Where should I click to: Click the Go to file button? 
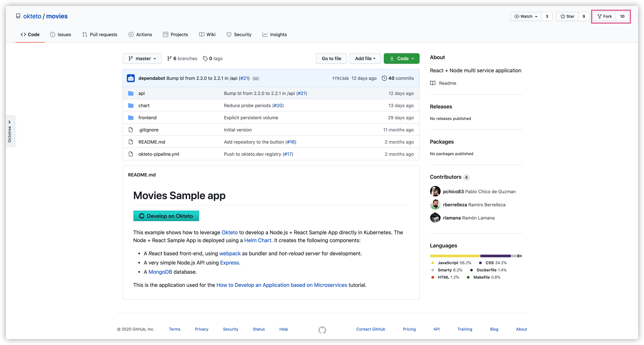tap(331, 58)
